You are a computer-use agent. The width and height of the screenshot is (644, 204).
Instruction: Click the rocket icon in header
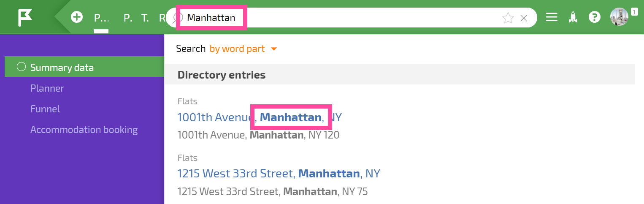tap(573, 17)
